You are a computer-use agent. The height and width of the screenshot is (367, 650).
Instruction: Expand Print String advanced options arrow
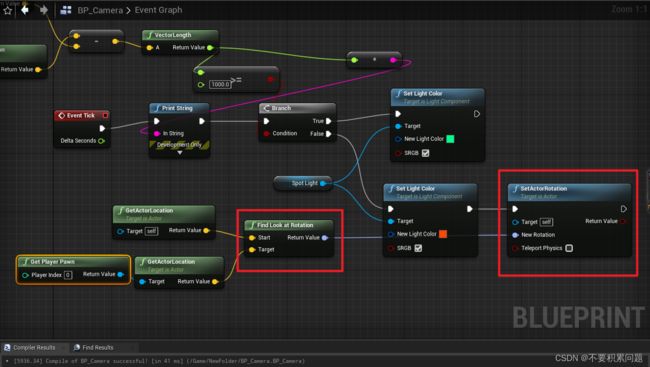coord(179,153)
